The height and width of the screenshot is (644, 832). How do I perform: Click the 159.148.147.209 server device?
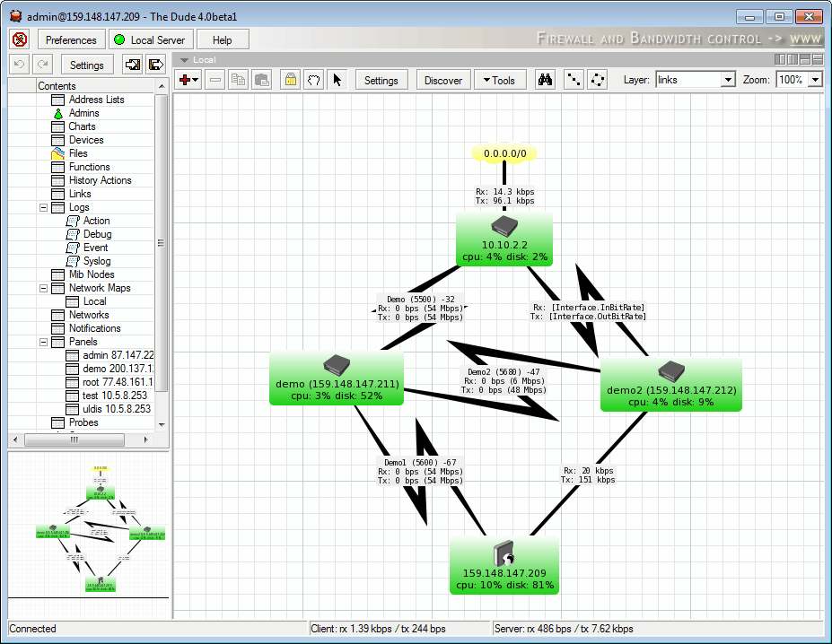[504, 565]
